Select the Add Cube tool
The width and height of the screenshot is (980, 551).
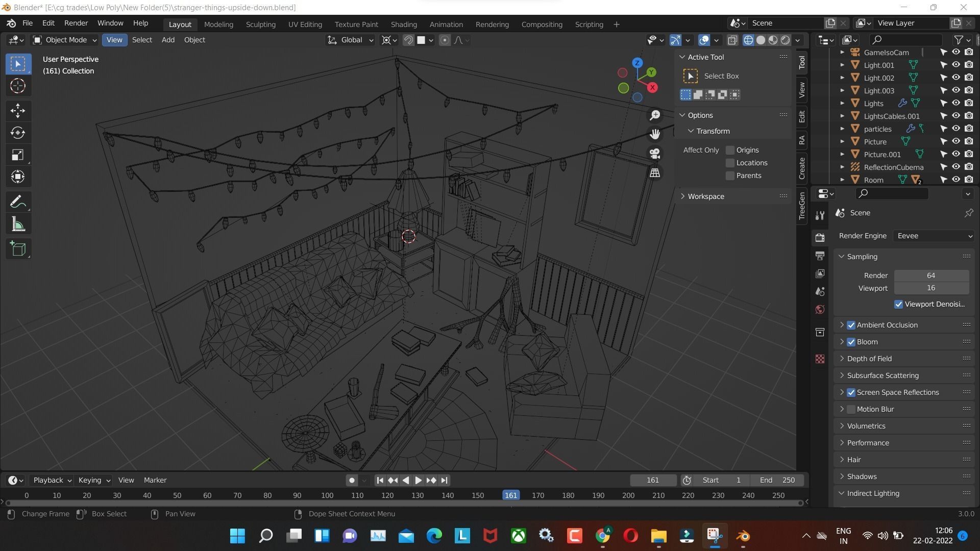pyautogui.click(x=18, y=249)
